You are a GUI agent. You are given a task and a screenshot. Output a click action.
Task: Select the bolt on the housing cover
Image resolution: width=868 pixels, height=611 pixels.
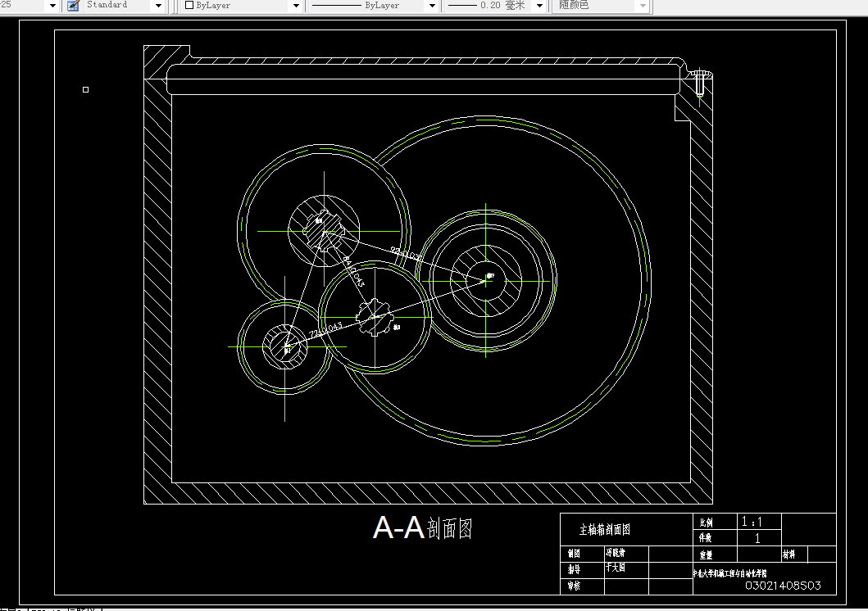699,83
